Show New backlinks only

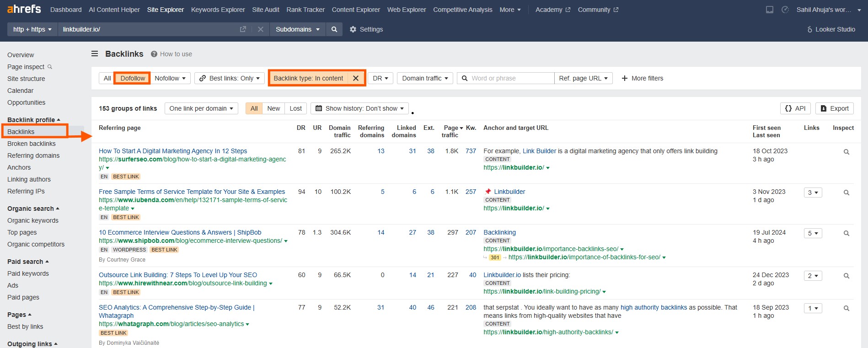(273, 108)
